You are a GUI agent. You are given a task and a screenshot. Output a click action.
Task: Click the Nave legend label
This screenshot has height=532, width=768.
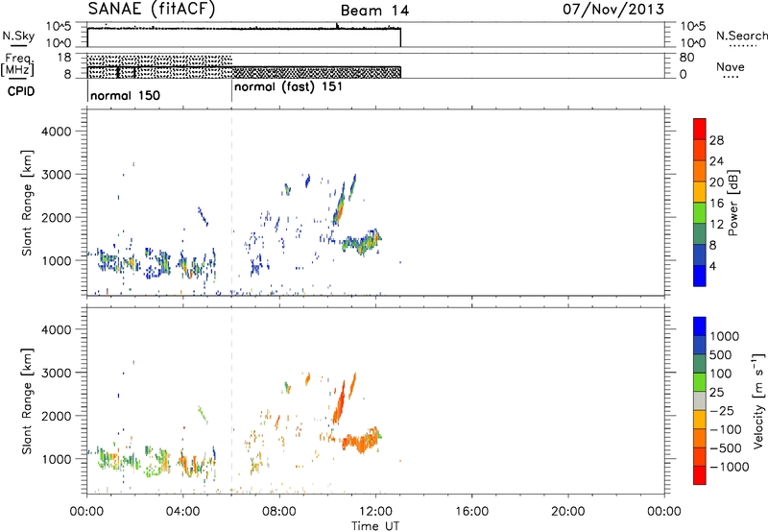(x=731, y=66)
